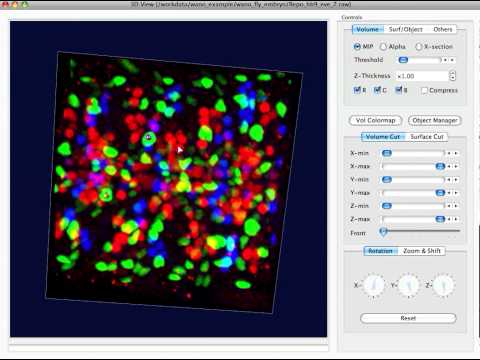Open the Others tab
Screen dimensions: 480x360
[x=443, y=29]
